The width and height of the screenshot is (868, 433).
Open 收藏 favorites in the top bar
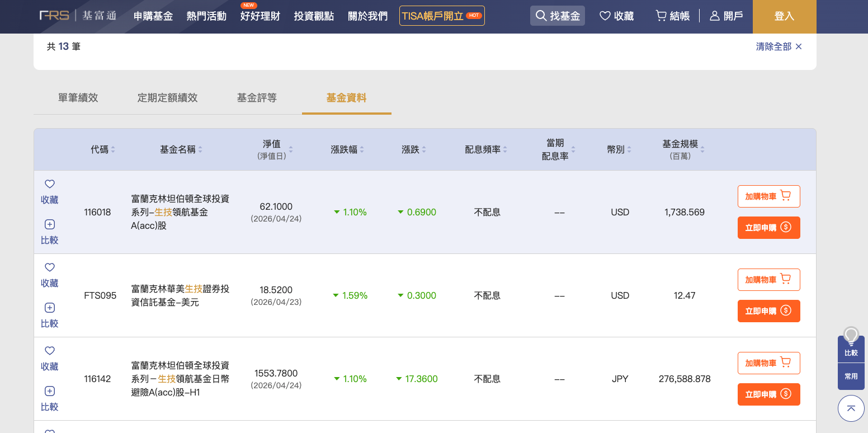click(616, 16)
